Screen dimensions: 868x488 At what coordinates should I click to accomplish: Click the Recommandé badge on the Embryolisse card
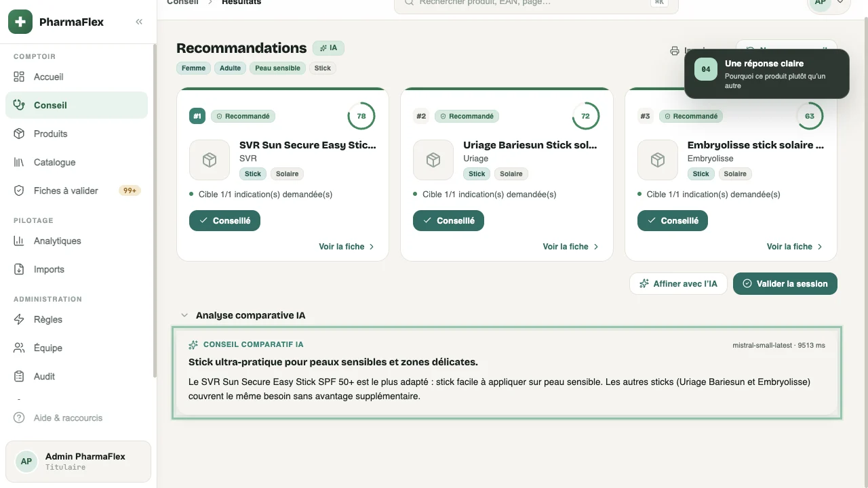(x=690, y=116)
